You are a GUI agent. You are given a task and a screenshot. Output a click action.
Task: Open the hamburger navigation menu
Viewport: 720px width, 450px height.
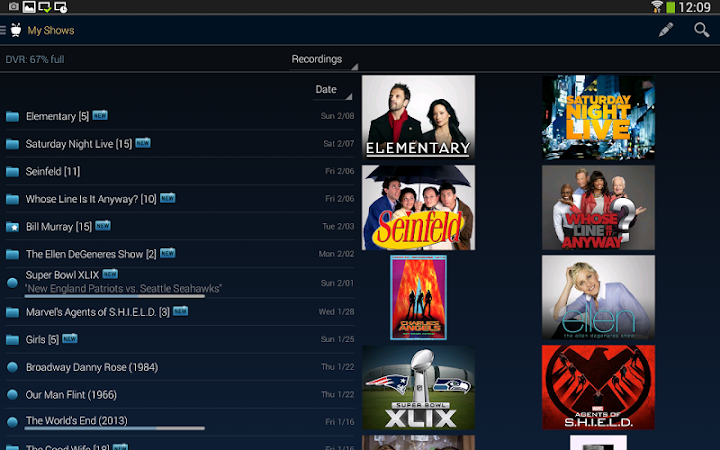click(x=3, y=30)
